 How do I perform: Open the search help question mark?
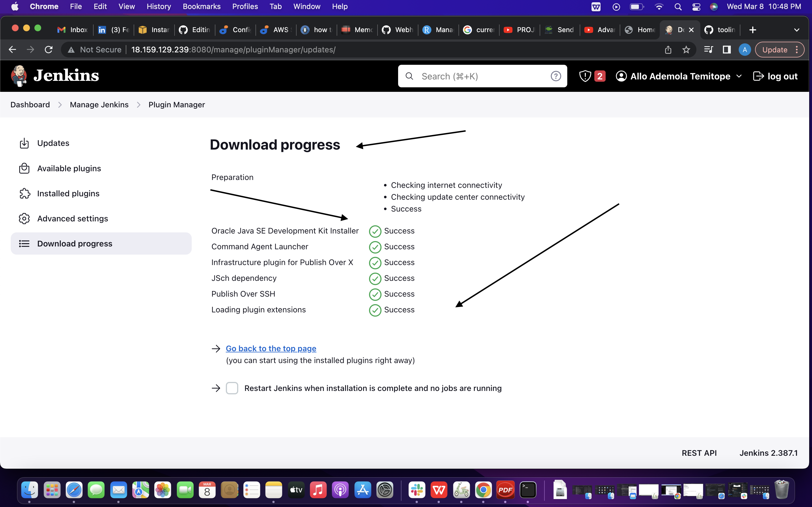(x=556, y=76)
